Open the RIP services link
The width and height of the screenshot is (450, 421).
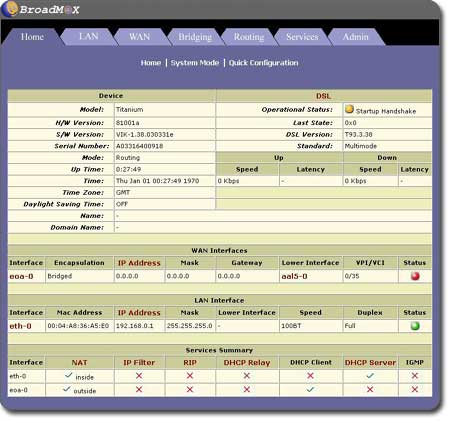(x=190, y=362)
